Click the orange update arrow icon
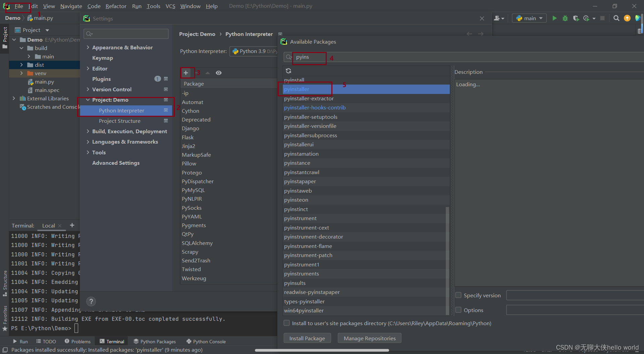 pyautogui.click(x=627, y=18)
